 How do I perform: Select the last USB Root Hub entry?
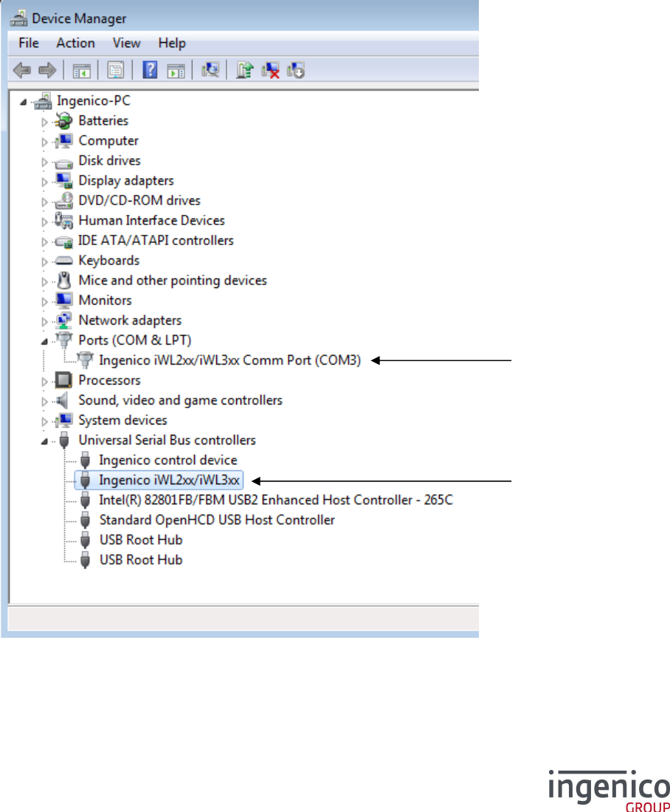coord(141,560)
